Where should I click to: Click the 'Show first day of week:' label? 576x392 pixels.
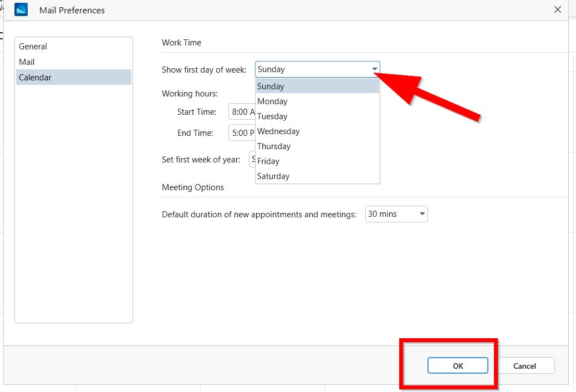point(204,70)
